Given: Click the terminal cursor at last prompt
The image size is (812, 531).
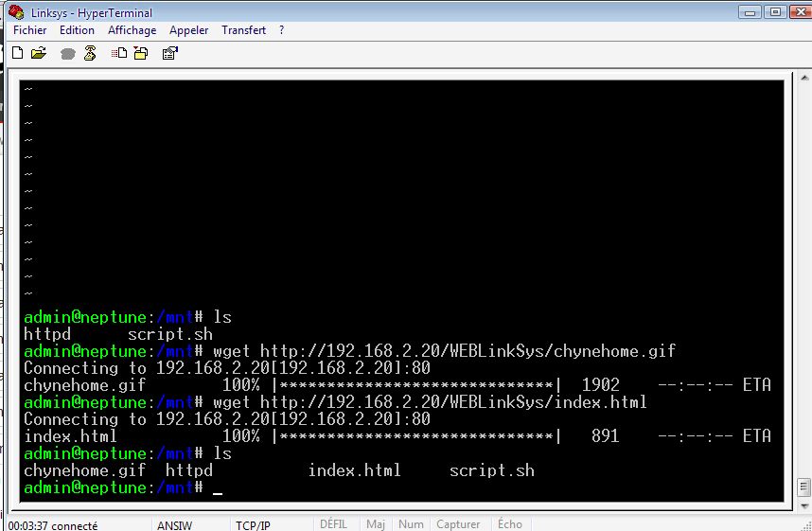Looking at the screenshot, I should 218,493.
